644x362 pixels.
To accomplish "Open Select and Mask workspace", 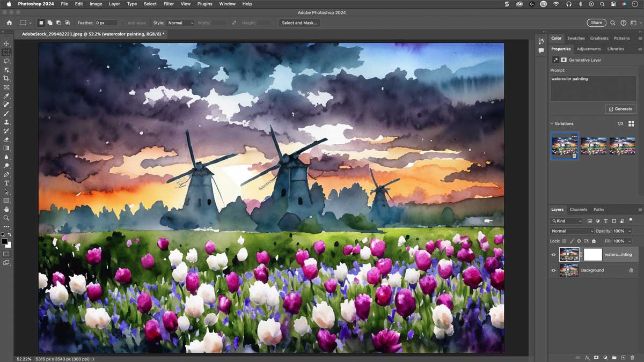I will pyautogui.click(x=299, y=23).
